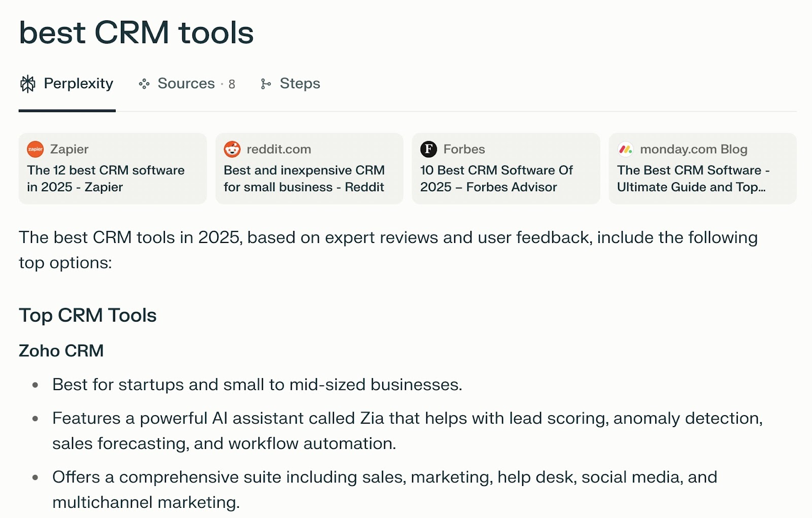Click the "best CRM tools" page title
812x518 pixels.
coord(136,32)
